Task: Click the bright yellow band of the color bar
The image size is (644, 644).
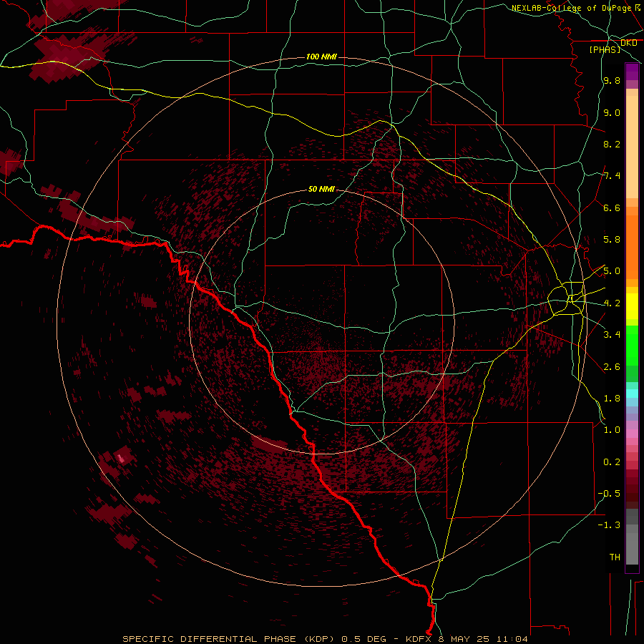Action: click(632, 306)
